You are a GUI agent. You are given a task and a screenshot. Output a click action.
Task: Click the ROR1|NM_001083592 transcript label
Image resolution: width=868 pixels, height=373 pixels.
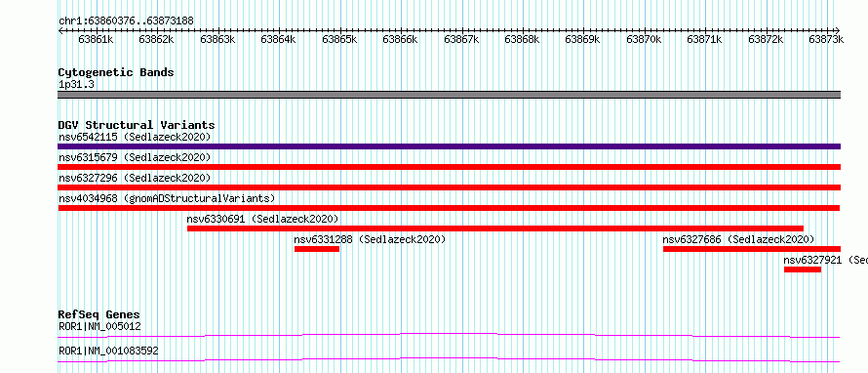click(108, 352)
